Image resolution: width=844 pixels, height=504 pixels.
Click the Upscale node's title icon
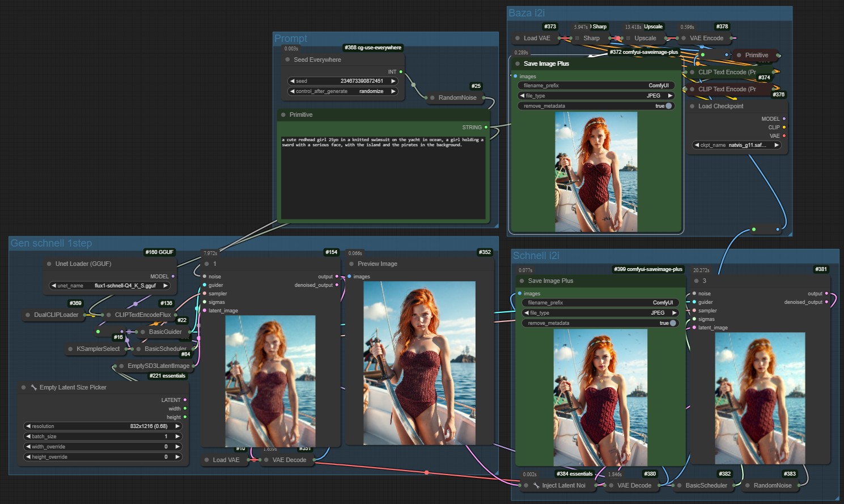pos(628,38)
